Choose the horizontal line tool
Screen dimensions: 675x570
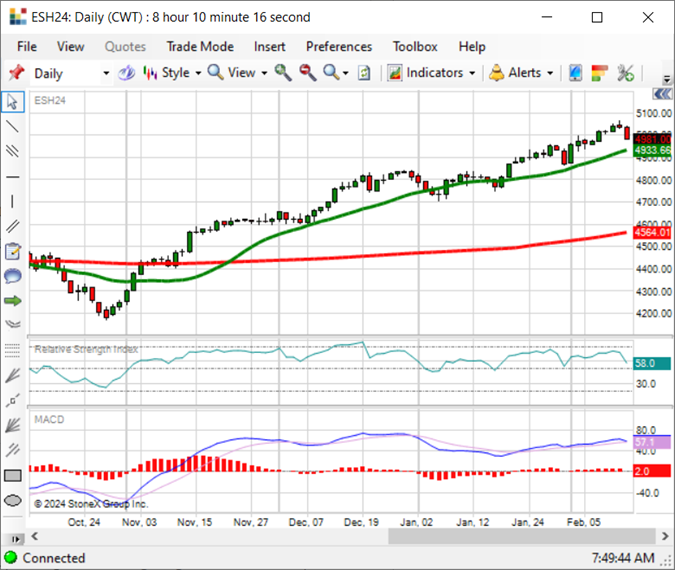coord(12,177)
